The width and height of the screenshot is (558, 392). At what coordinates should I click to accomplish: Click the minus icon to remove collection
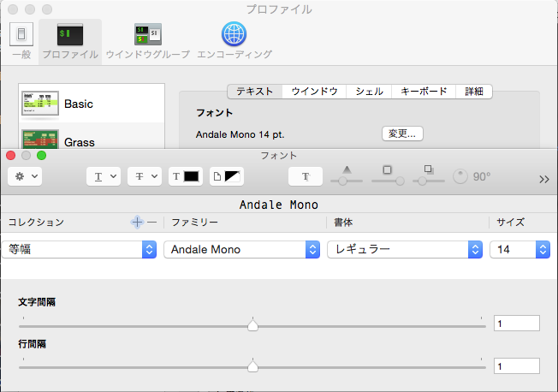[x=151, y=222]
